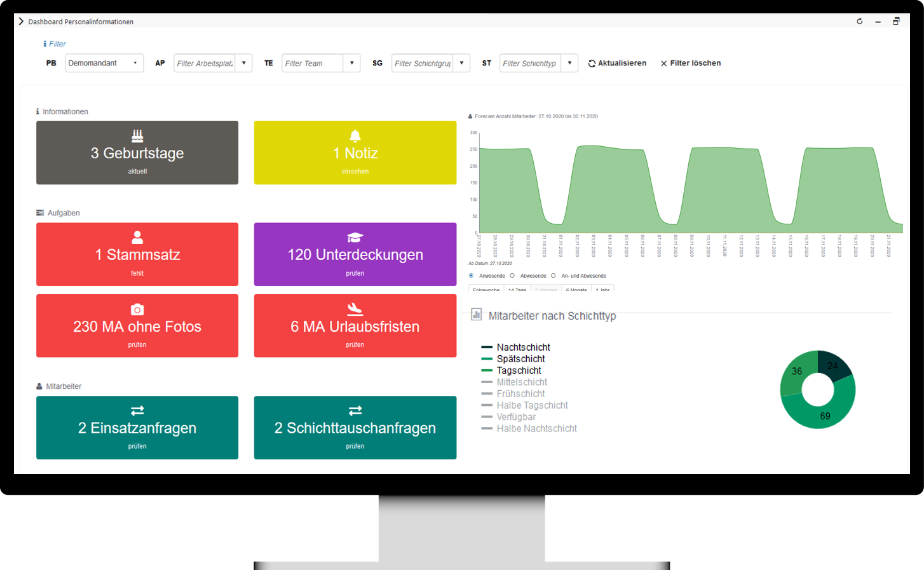Click Filter löschen to clear filters

691,64
